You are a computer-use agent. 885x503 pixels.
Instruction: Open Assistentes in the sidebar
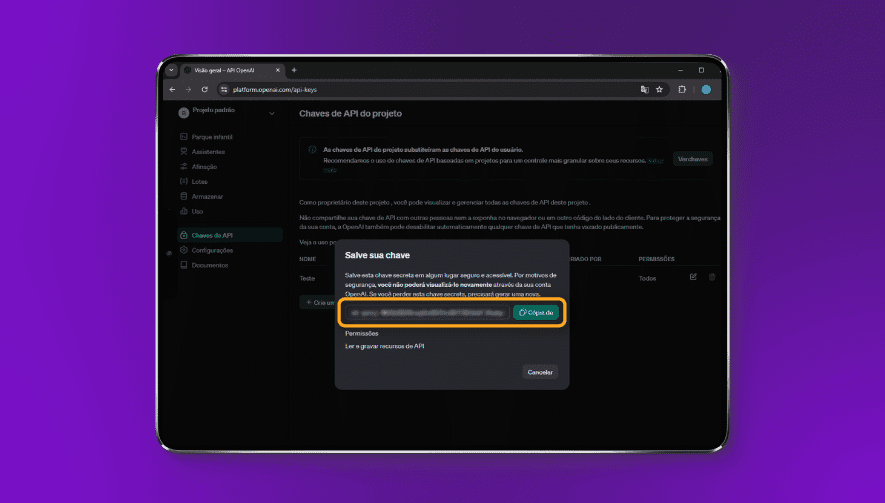pyautogui.click(x=202, y=152)
